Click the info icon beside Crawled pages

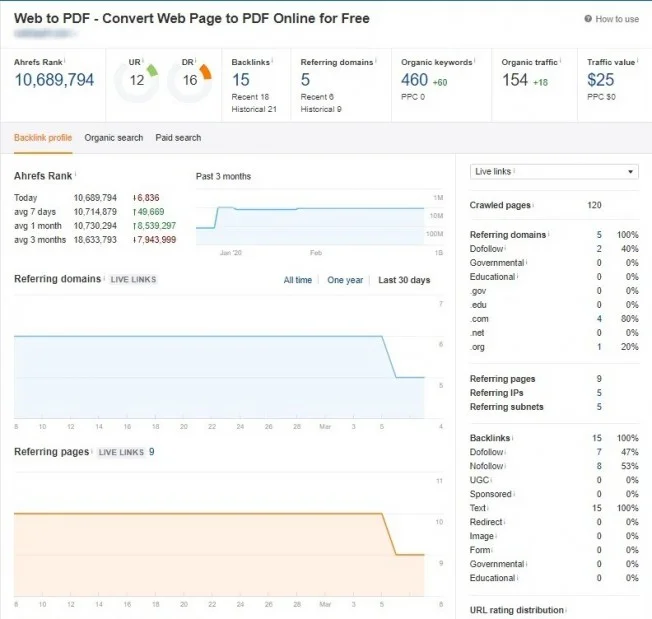pos(534,206)
